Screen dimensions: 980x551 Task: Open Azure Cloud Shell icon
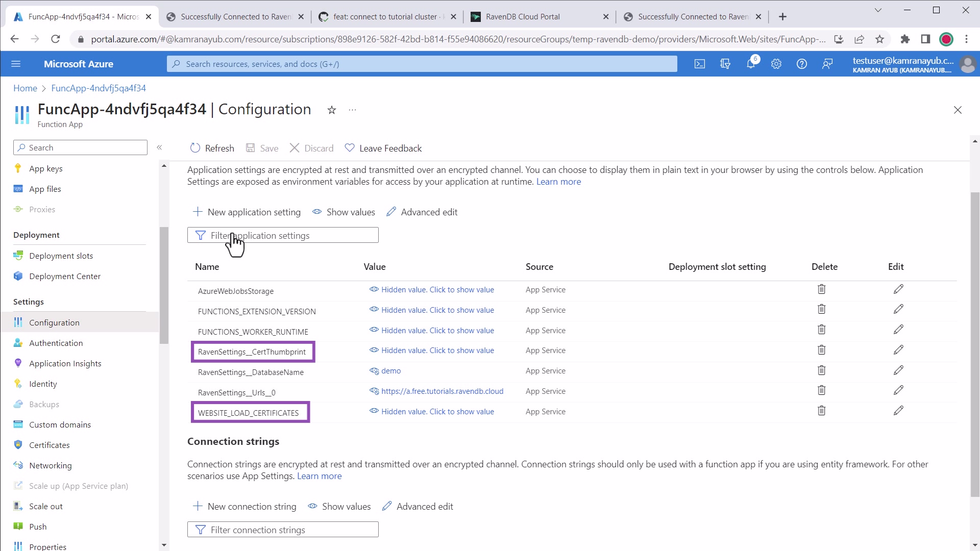pos(700,64)
